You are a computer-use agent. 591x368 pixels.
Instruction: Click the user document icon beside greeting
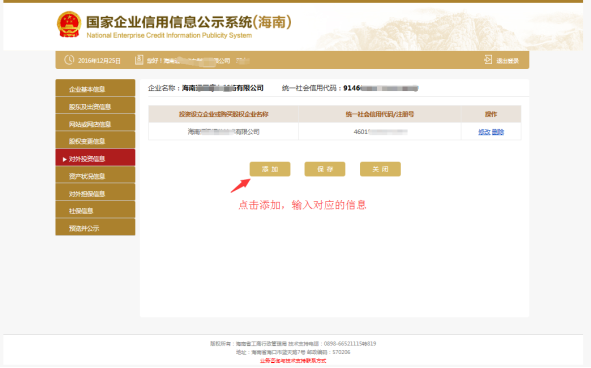[x=139, y=60]
